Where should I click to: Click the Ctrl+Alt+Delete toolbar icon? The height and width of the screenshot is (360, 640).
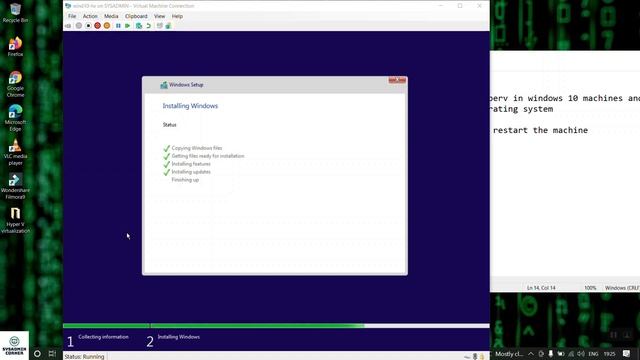pyautogui.click(x=68, y=26)
